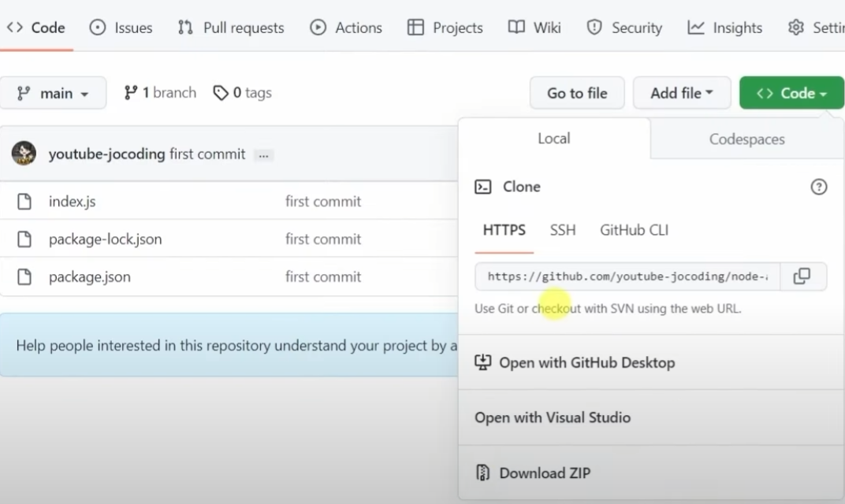
Task: Click the file icon beside package.json
Action: (x=24, y=276)
